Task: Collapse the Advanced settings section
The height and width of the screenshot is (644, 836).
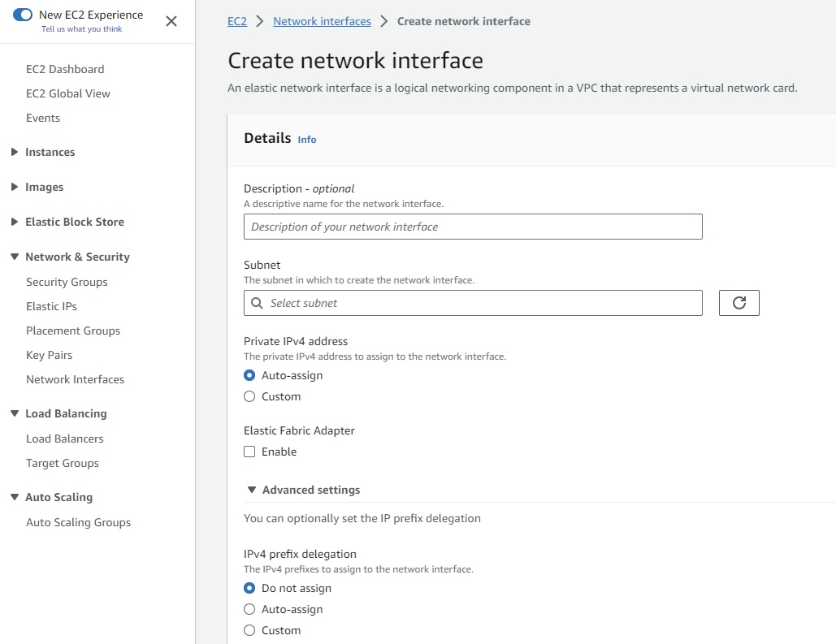Action: pos(303,490)
